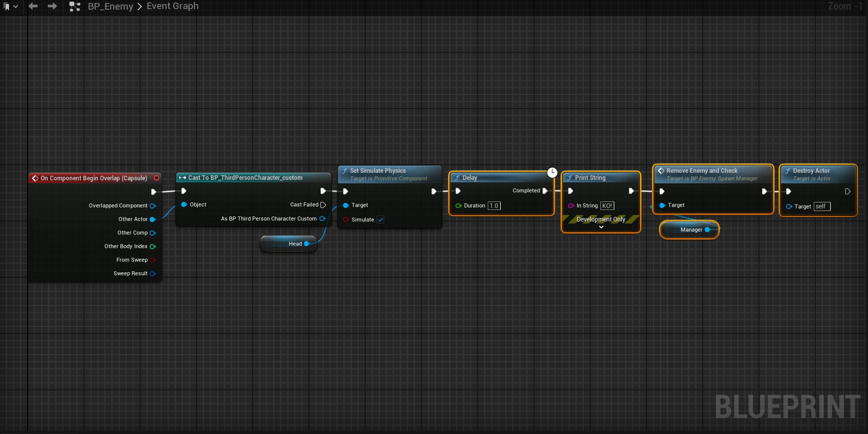
Task: Edit the In String KO! field
Action: 607,205
